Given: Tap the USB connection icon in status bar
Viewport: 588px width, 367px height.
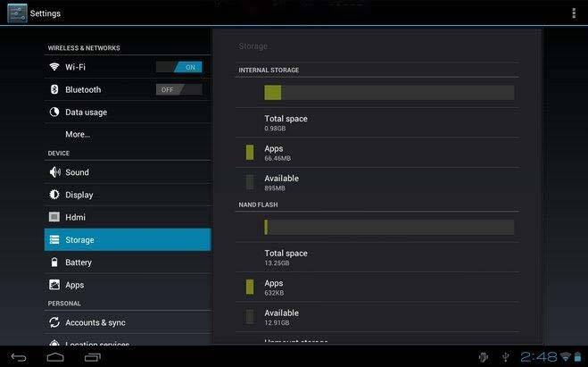Looking at the screenshot, I should (x=506, y=357).
